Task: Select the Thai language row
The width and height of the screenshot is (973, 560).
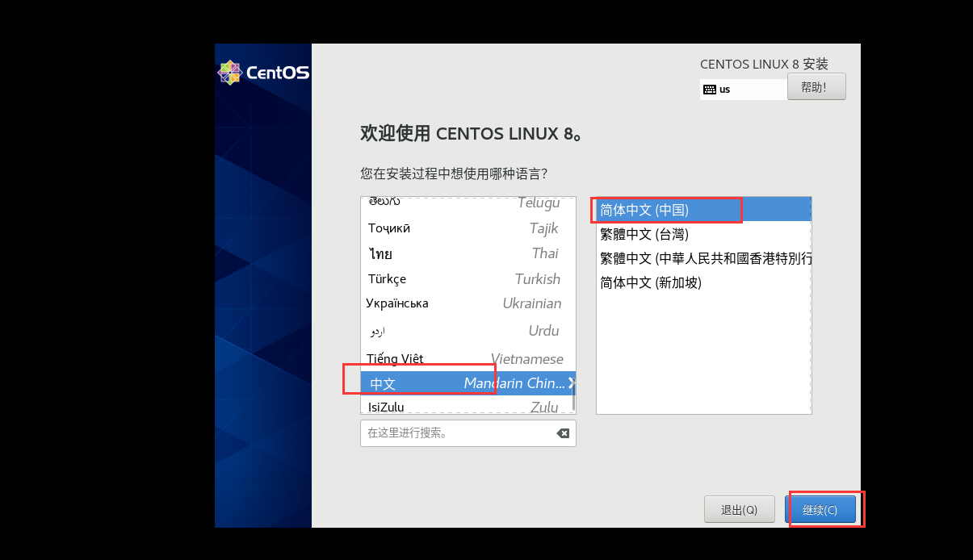Action: coord(468,253)
